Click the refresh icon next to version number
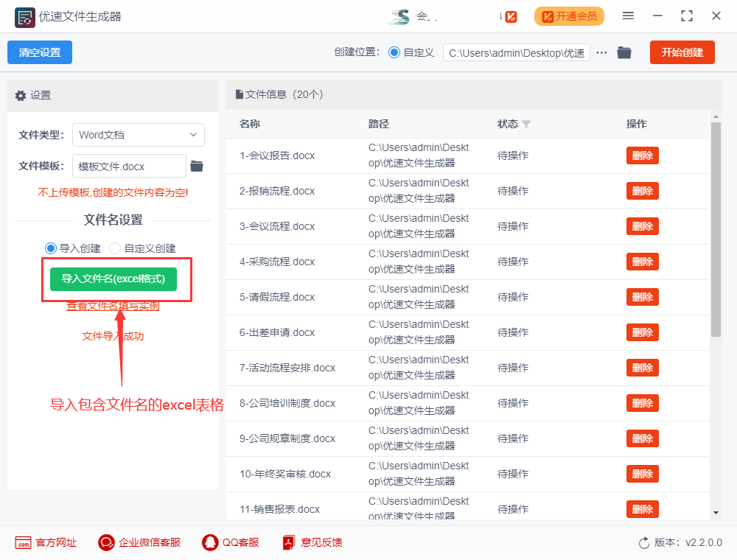 [643, 542]
